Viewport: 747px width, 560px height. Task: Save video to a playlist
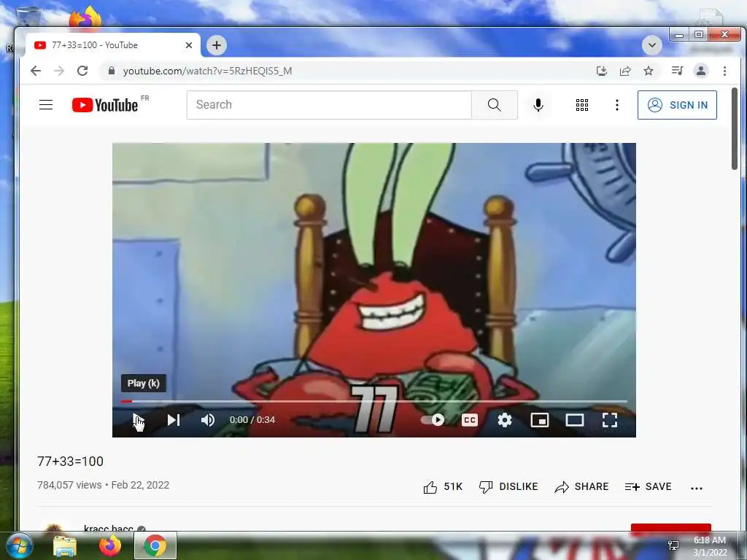point(648,486)
